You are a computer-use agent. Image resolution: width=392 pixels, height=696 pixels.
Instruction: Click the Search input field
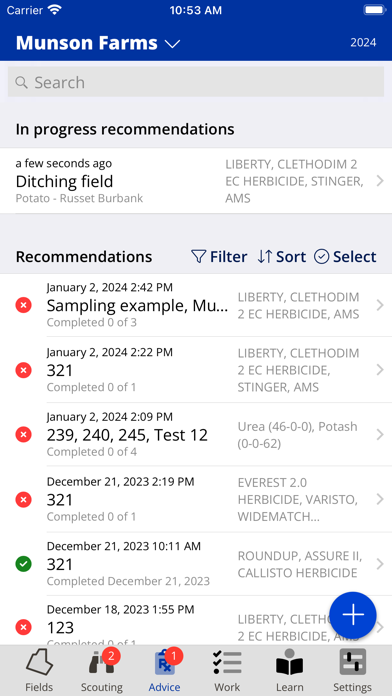click(196, 82)
